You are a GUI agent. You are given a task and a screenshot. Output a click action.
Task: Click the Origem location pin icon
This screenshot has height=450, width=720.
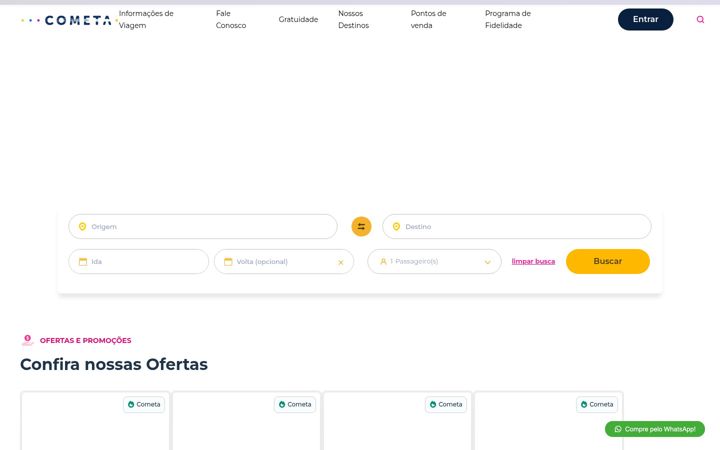[x=83, y=226]
